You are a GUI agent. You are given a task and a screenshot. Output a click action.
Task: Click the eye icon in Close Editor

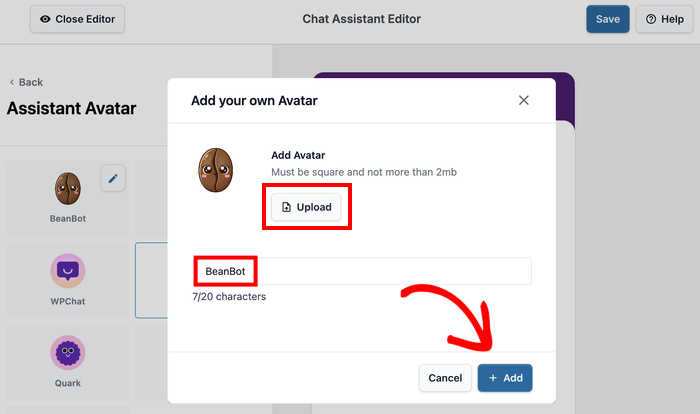coord(45,19)
